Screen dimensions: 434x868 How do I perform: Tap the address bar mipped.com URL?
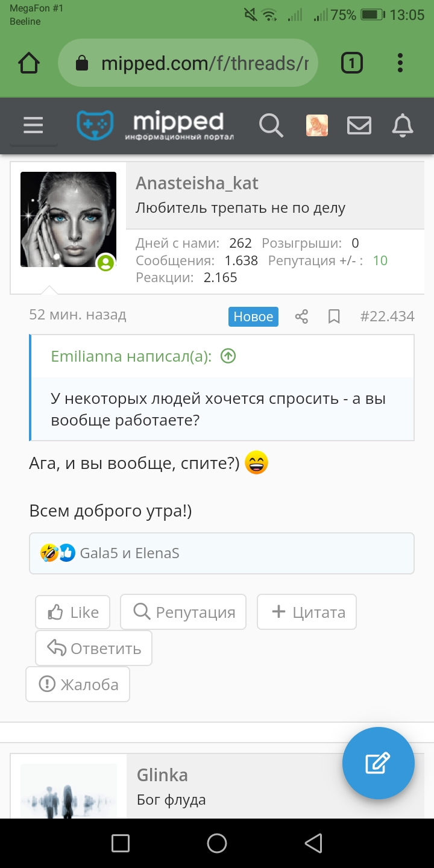pos(188,63)
